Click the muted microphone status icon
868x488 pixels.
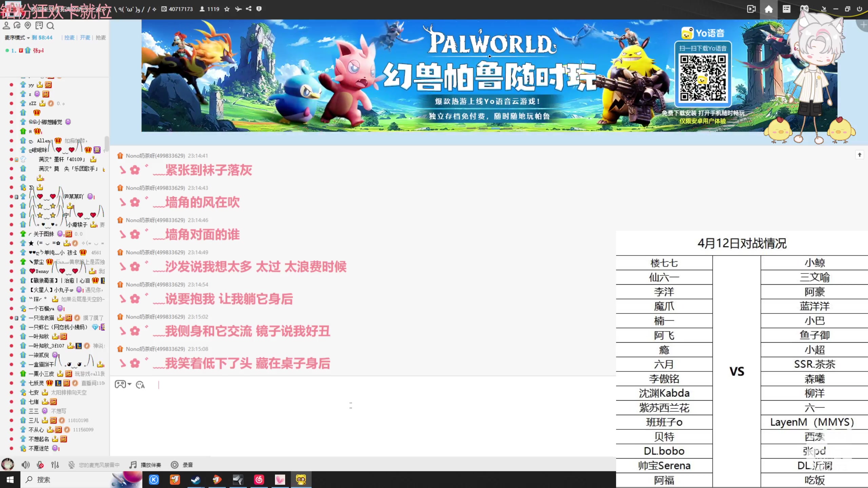71,465
